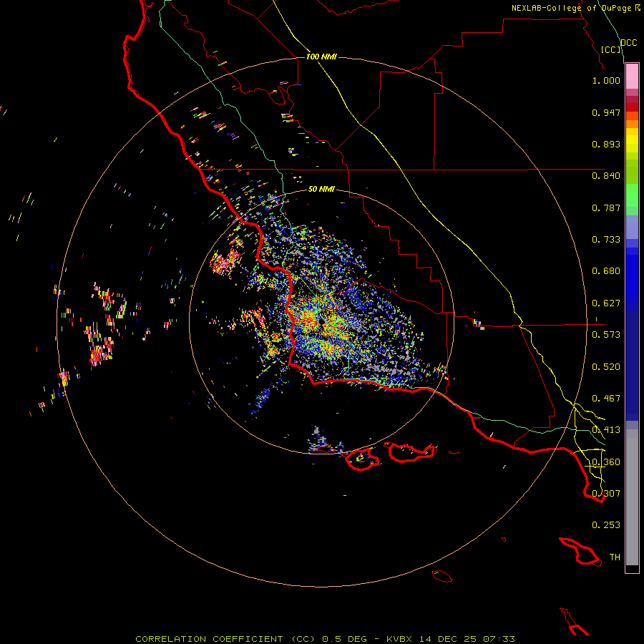The height and width of the screenshot is (644, 644).
Task: Click the [CC] legend unit label
Action: pyautogui.click(x=611, y=49)
